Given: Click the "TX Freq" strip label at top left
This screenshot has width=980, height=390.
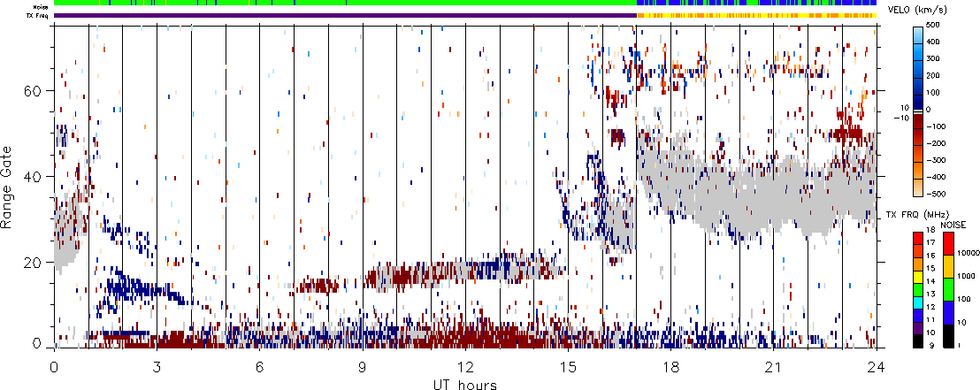Looking at the screenshot, I should click(x=38, y=16).
